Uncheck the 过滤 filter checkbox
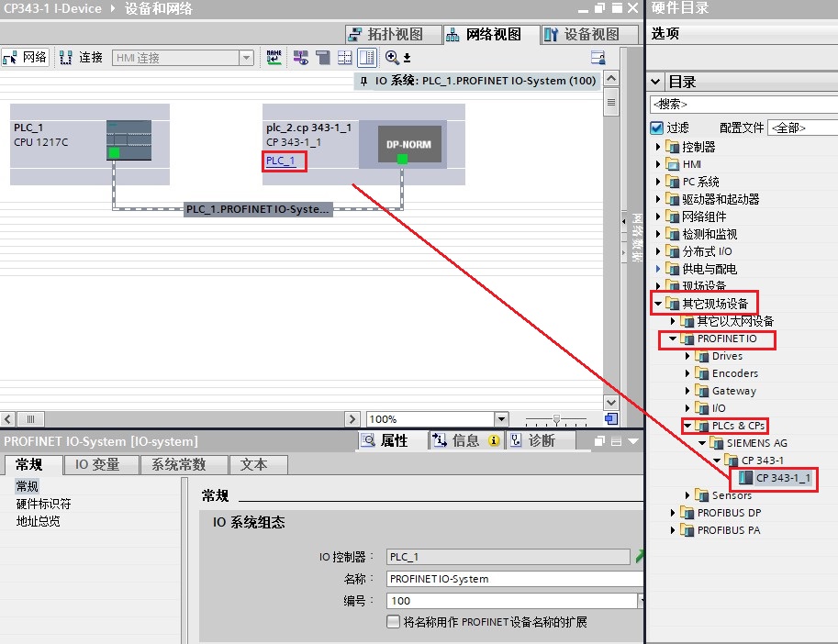Image resolution: width=838 pixels, height=644 pixels. click(x=657, y=128)
